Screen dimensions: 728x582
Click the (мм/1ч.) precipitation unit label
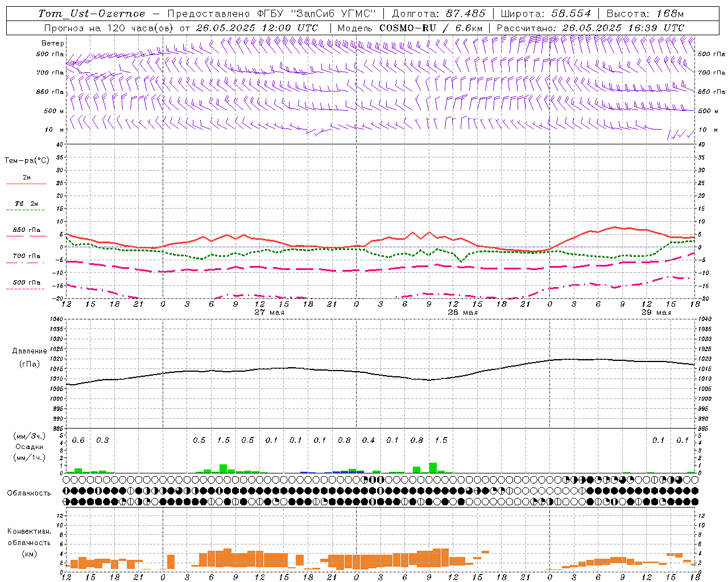click(29, 458)
